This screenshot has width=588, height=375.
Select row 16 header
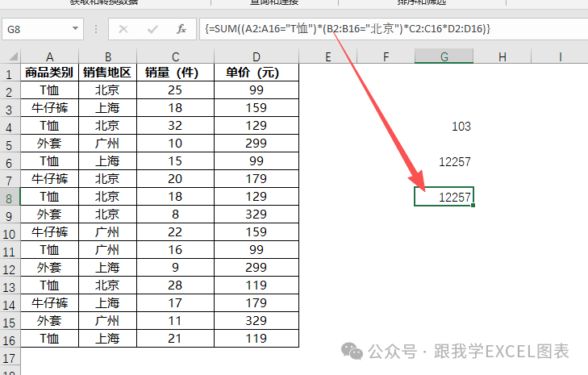click(x=10, y=340)
